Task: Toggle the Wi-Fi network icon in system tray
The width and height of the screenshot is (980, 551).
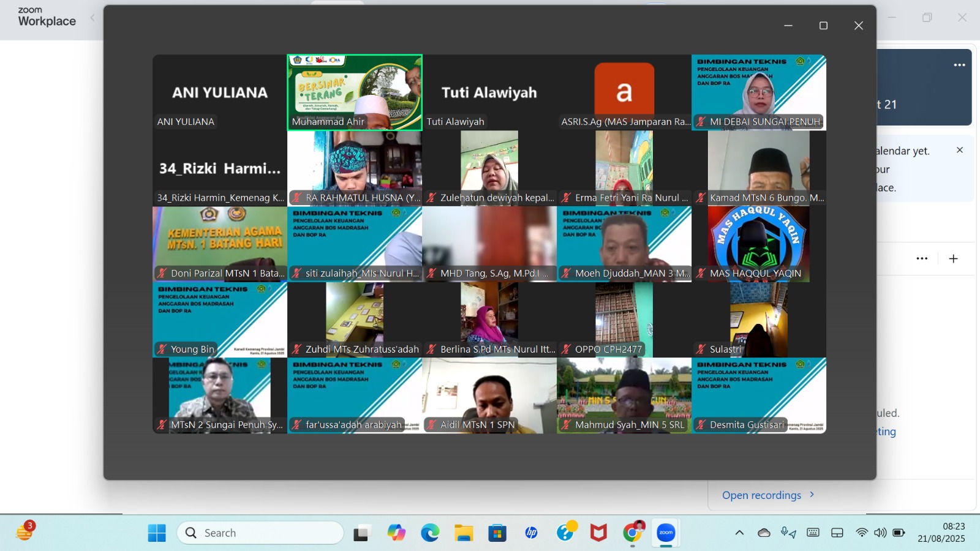Action: click(862, 533)
